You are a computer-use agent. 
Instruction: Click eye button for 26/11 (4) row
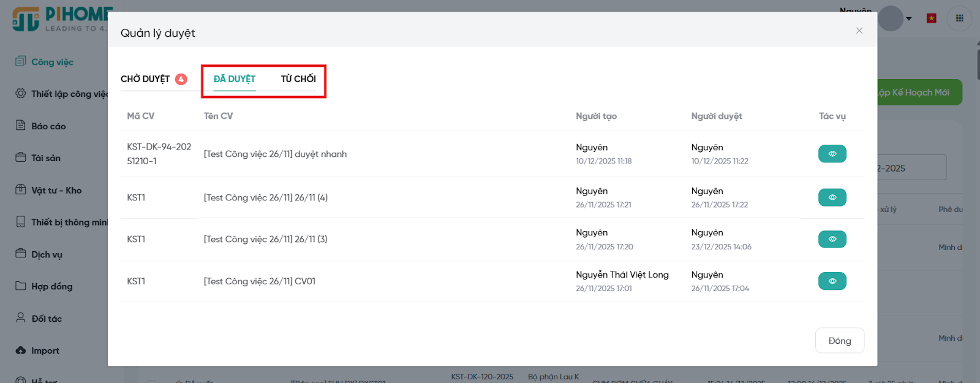(x=832, y=197)
